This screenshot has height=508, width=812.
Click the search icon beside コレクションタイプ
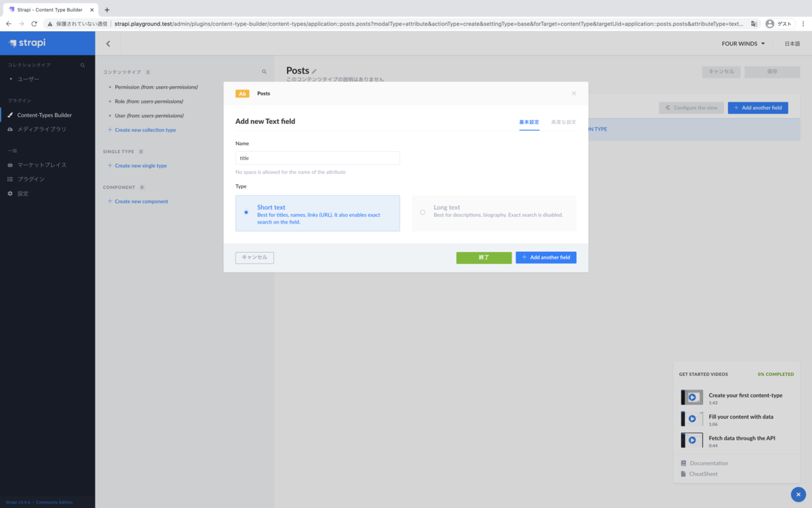pos(83,65)
